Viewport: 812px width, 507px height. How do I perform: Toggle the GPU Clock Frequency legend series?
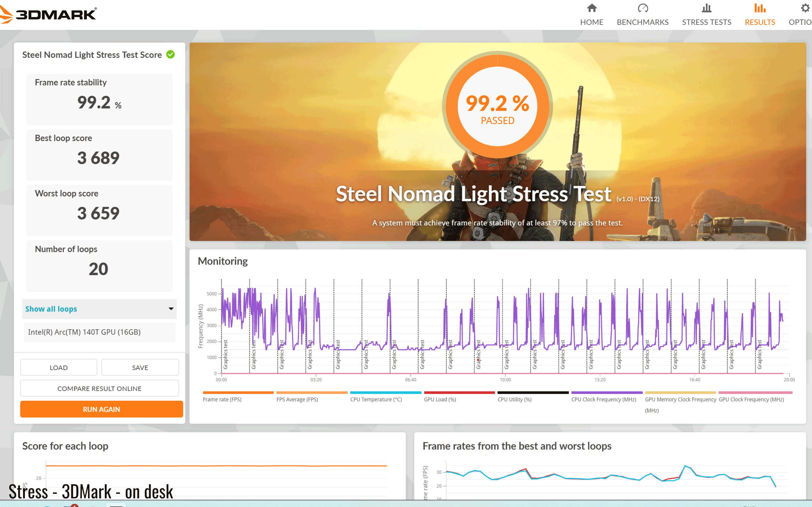pyautogui.click(x=755, y=397)
